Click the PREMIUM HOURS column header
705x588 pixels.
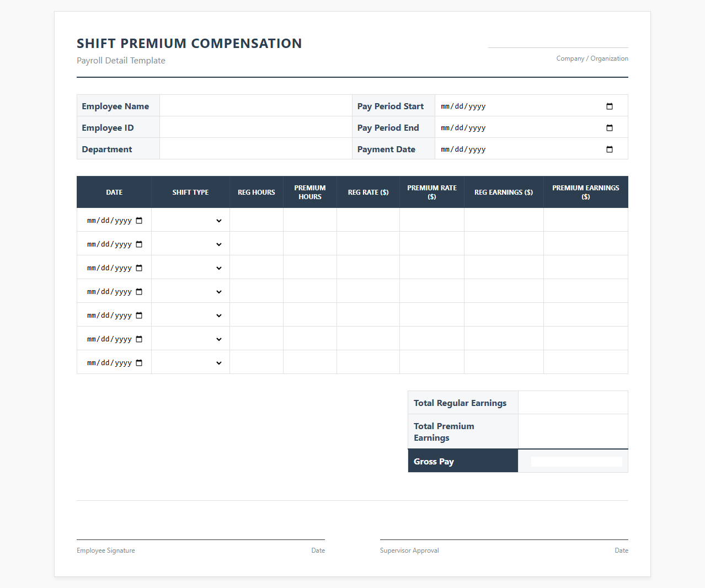310,192
